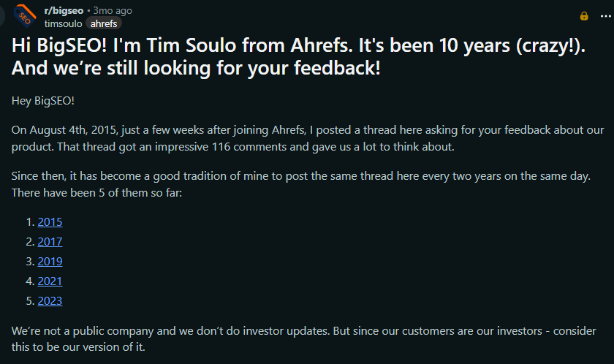Click the paragraph mentioning August 4th, 2015

point(292,138)
